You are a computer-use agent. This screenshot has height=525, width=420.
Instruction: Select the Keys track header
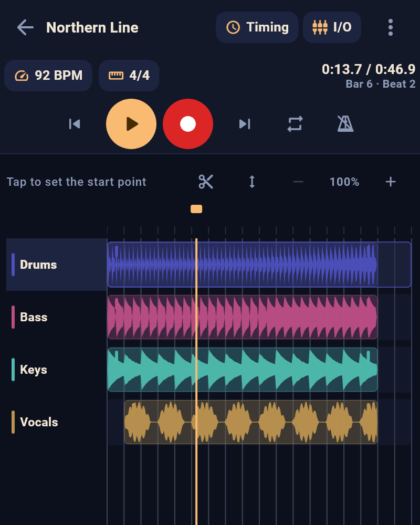coord(57,370)
